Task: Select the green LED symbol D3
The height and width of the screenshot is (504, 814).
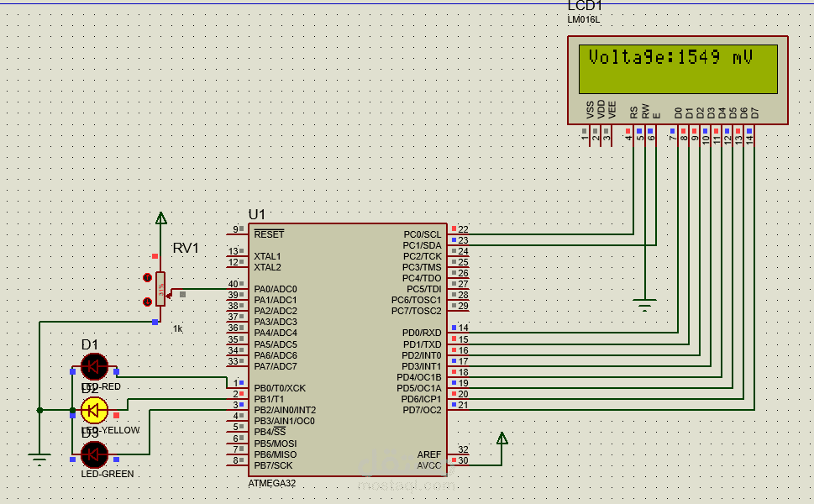Action: tap(94, 454)
